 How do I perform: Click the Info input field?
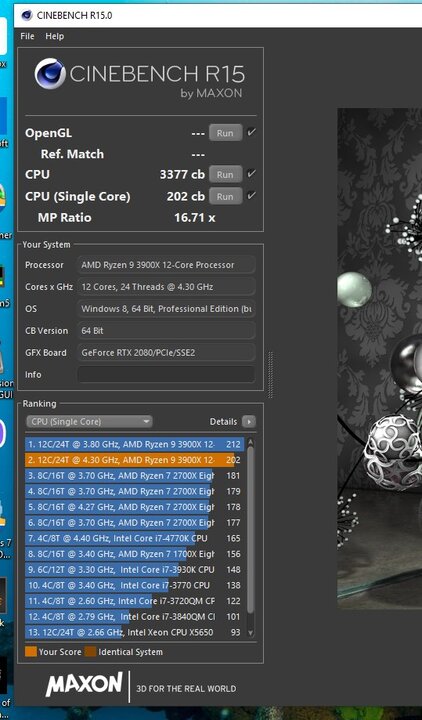pyautogui.click(x=166, y=374)
